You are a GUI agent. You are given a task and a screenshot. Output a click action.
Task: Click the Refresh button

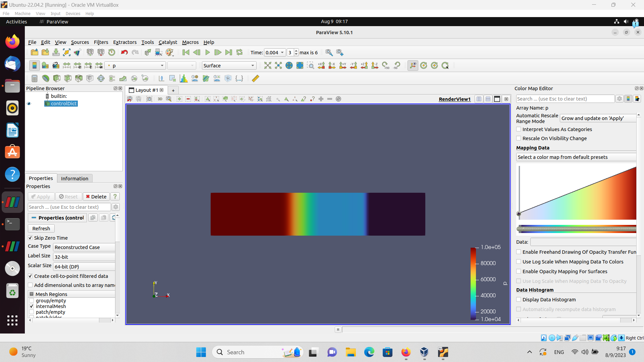point(41,229)
